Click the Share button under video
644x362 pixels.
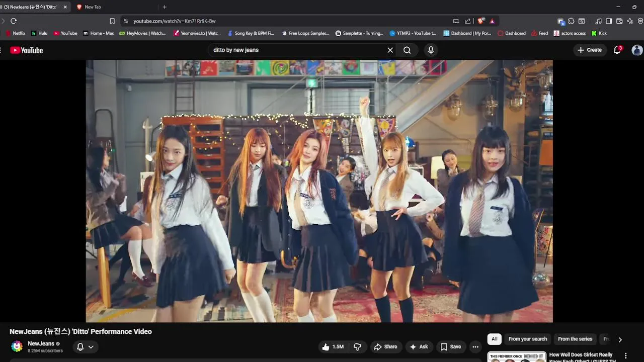385,347
